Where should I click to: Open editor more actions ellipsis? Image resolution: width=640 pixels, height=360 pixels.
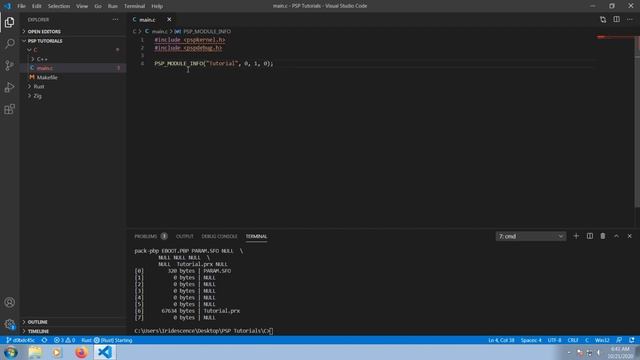(x=630, y=20)
